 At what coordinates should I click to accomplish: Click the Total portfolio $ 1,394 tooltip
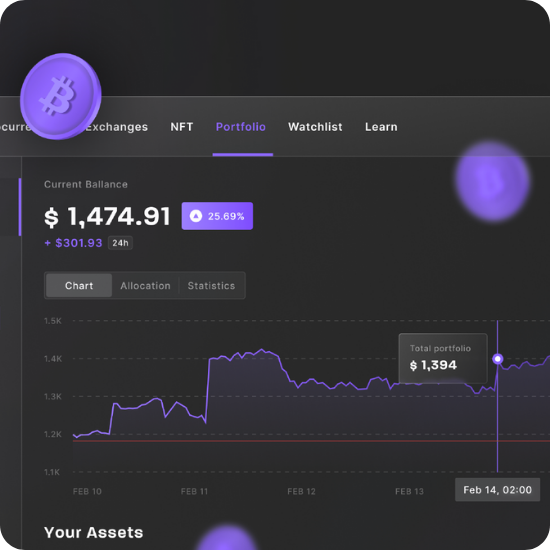443,358
